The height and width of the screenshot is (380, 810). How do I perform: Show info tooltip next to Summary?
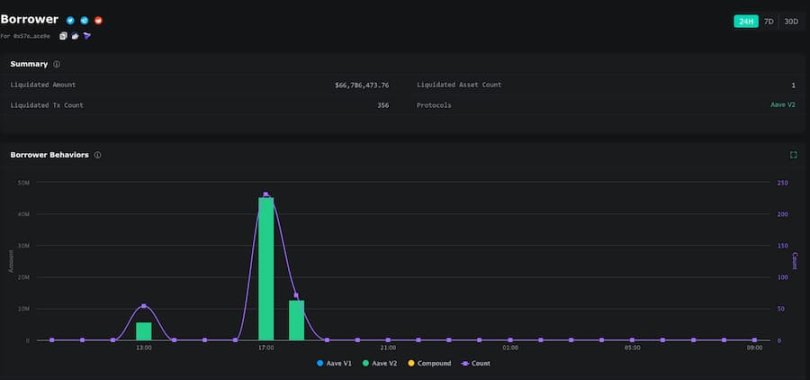pos(57,65)
